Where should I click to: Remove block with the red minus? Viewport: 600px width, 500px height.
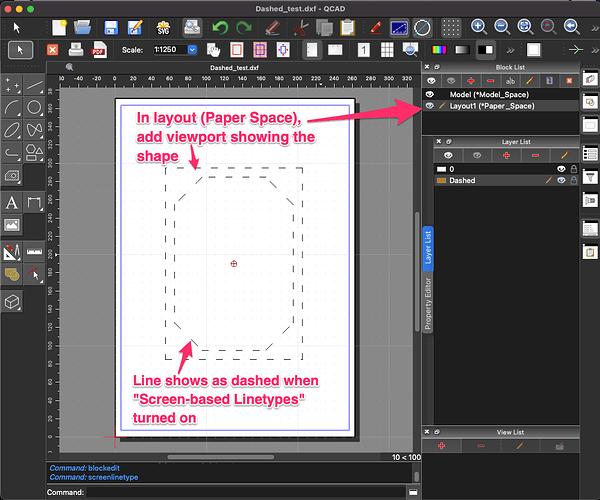point(491,81)
